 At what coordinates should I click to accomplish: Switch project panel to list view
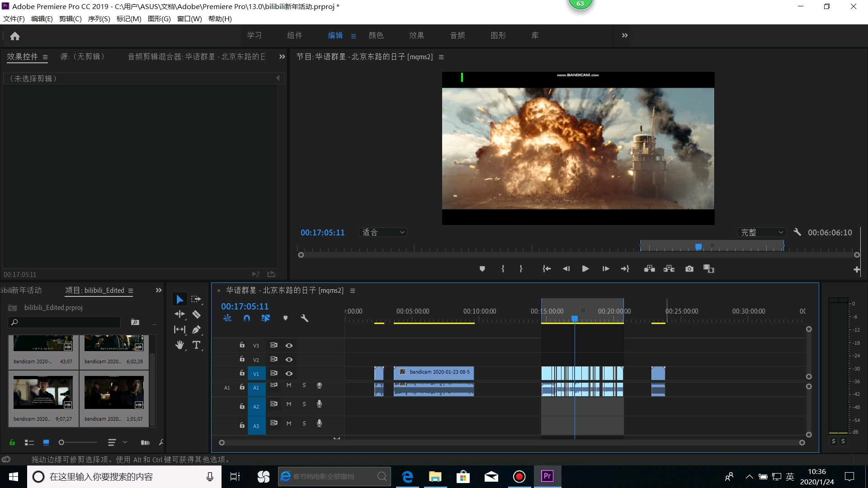click(x=29, y=442)
